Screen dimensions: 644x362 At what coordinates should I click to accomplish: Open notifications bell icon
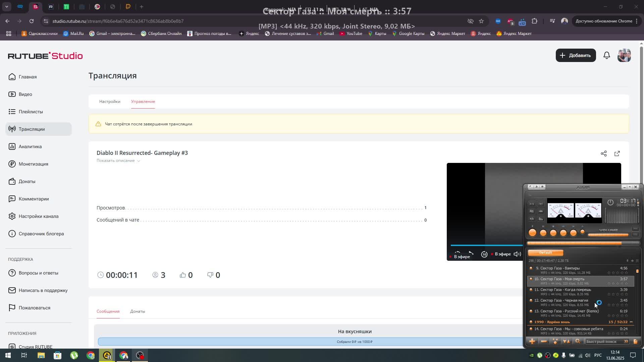pyautogui.click(x=606, y=55)
